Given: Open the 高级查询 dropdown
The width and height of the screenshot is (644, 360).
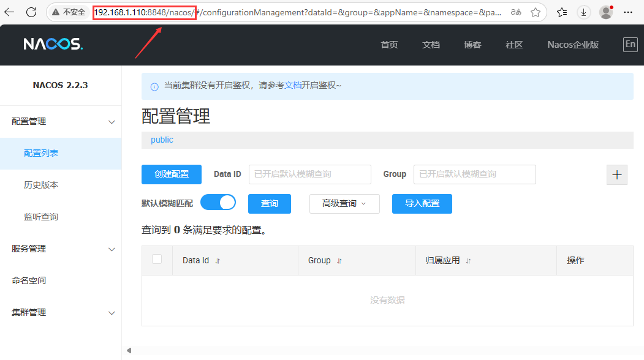Looking at the screenshot, I should pos(344,204).
